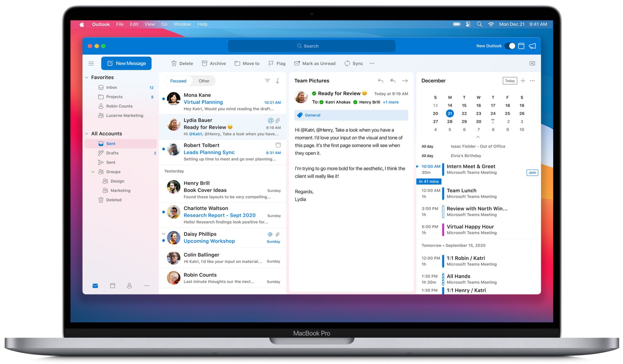Click the New Message compose icon
This screenshot has height=364, width=623.
pos(109,63)
